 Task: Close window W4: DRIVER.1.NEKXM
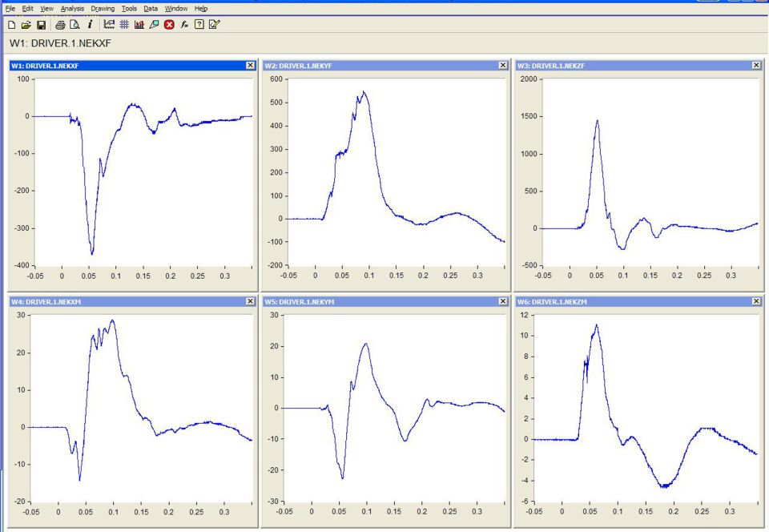[250, 301]
